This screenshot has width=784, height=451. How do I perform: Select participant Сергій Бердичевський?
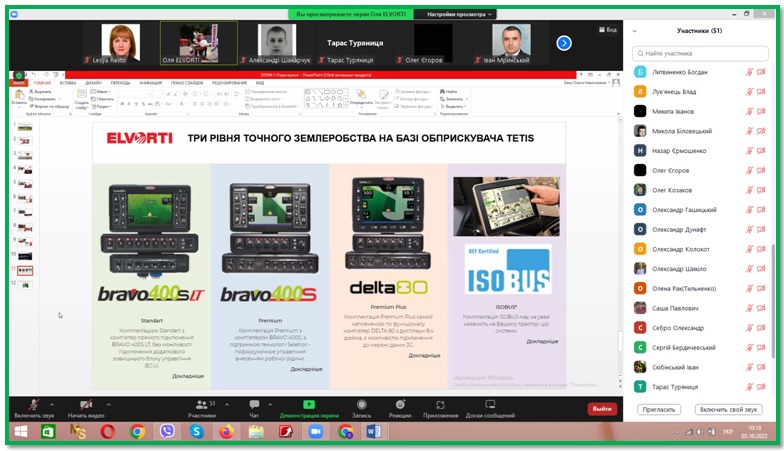pyautogui.click(x=700, y=348)
